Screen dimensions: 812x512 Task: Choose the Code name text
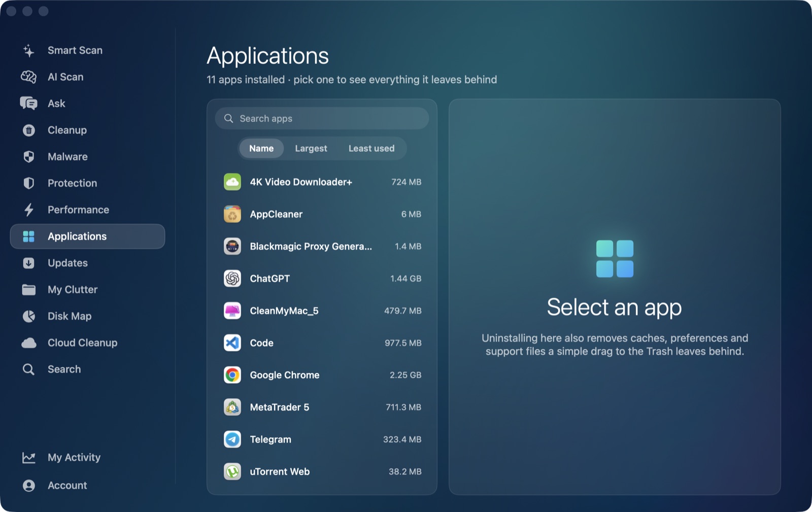tap(261, 343)
